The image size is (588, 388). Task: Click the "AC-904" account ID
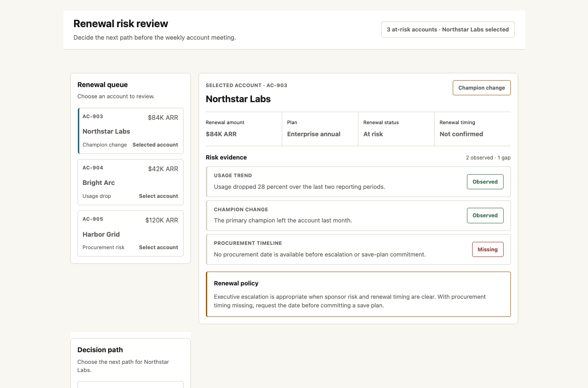(x=93, y=168)
